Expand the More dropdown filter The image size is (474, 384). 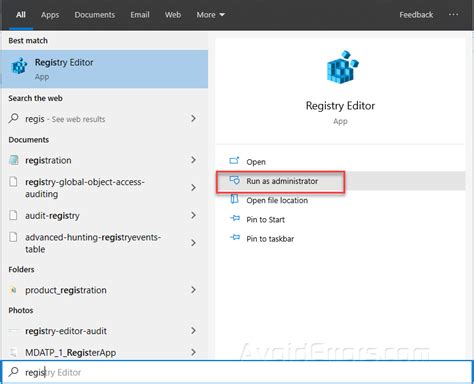click(210, 15)
